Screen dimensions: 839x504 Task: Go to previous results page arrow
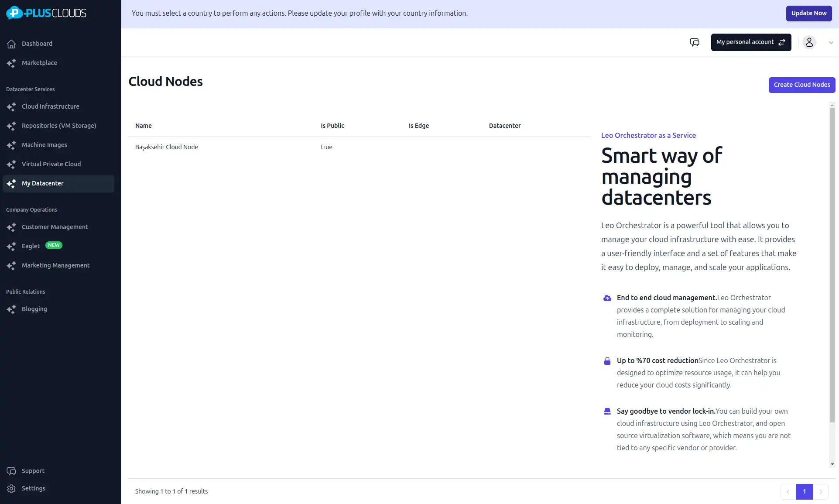pos(788,491)
